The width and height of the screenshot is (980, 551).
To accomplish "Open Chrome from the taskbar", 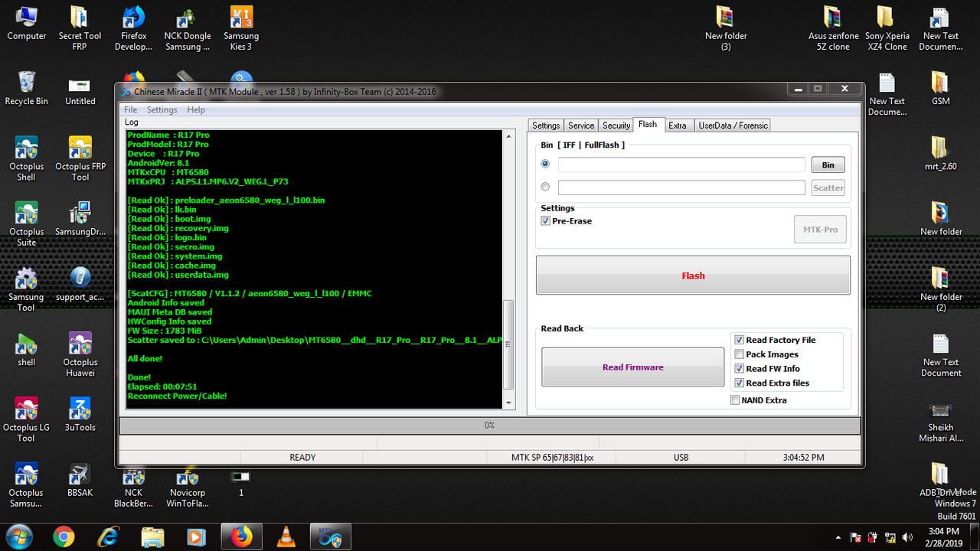I will point(64,537).
